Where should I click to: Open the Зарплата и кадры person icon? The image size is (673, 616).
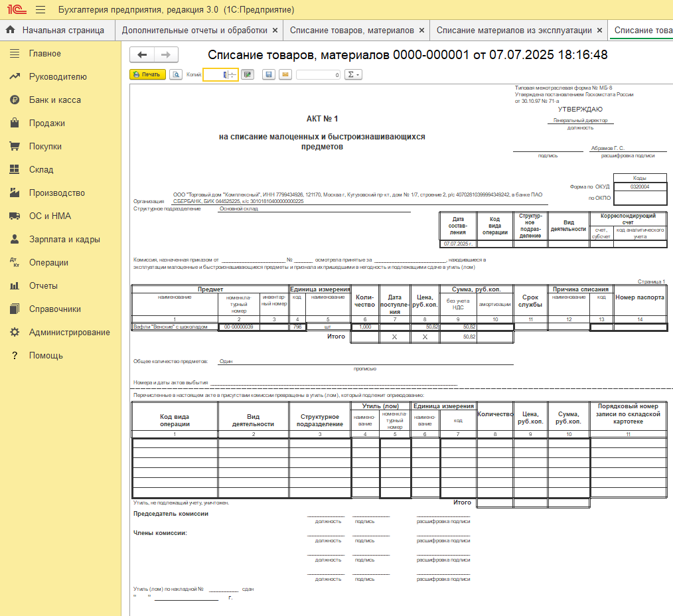[x=15, y=239]
